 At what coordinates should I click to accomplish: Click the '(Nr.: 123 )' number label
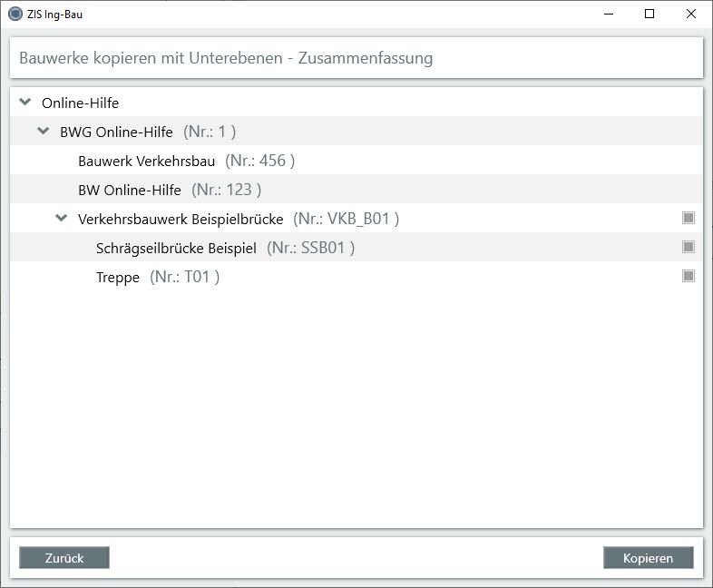pos(227,190)
